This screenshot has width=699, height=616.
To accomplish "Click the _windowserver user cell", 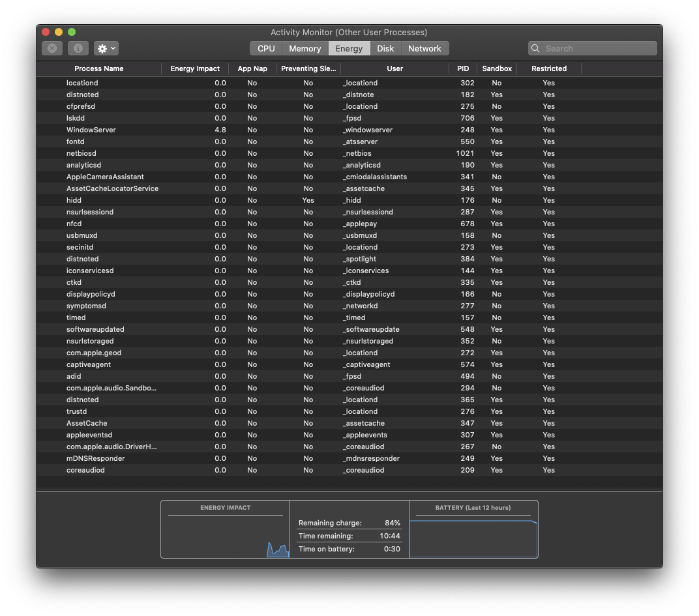I will coord(368,130).
